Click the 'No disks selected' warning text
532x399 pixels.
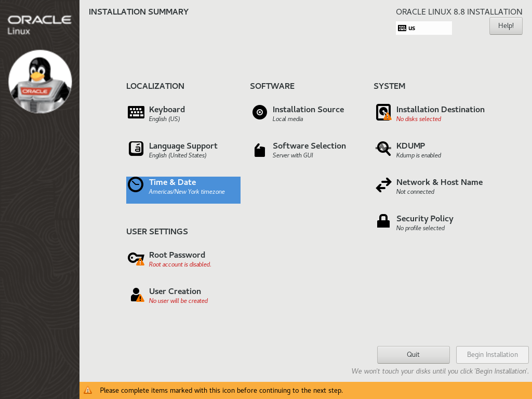(x=419, y=119)
